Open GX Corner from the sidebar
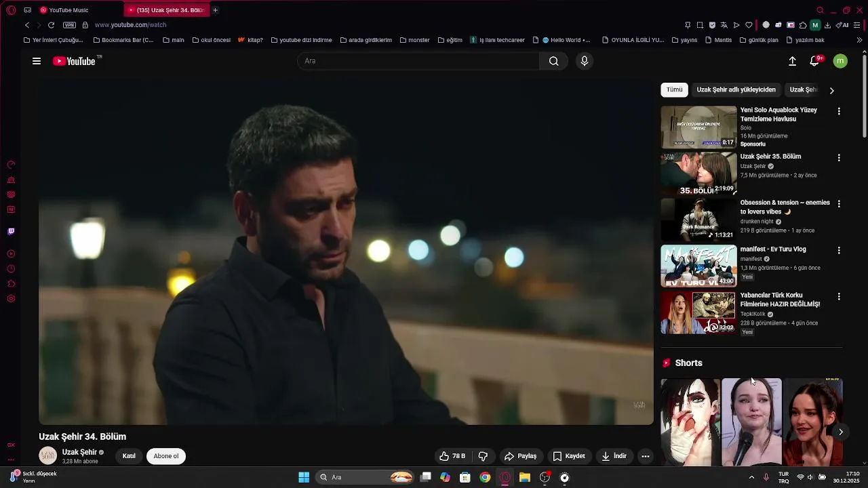Viewport: 868px width, 488px height. pyautogui.click(x=11, y=445)
